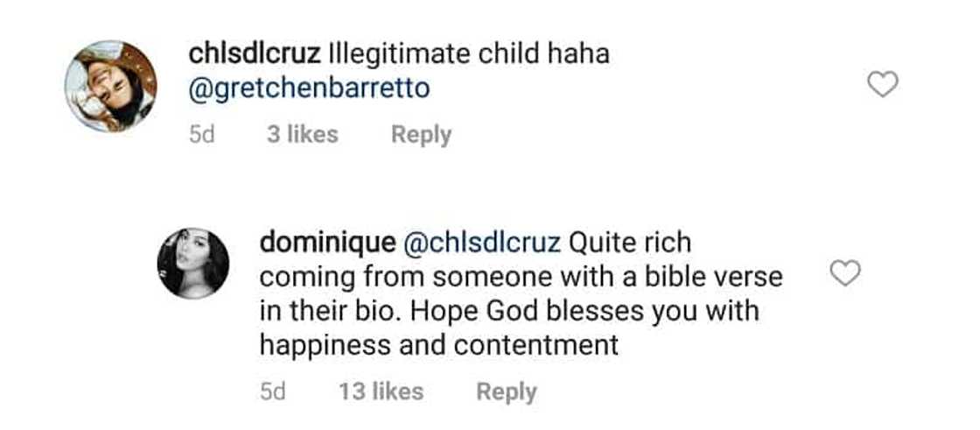Show who gave the 13 likes
Viewport: 980px width, 430px height.
click(x=381, y=391)
